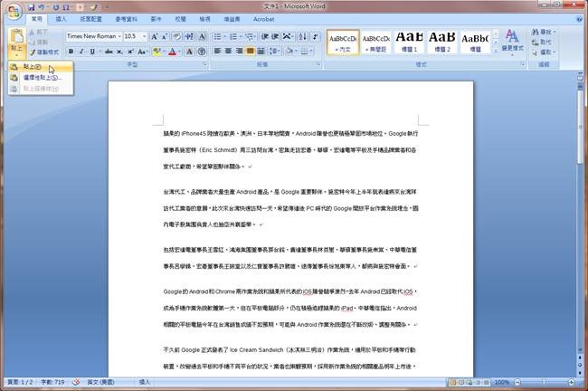
Task: Center the paragraph text
Action: click(228, 51)
